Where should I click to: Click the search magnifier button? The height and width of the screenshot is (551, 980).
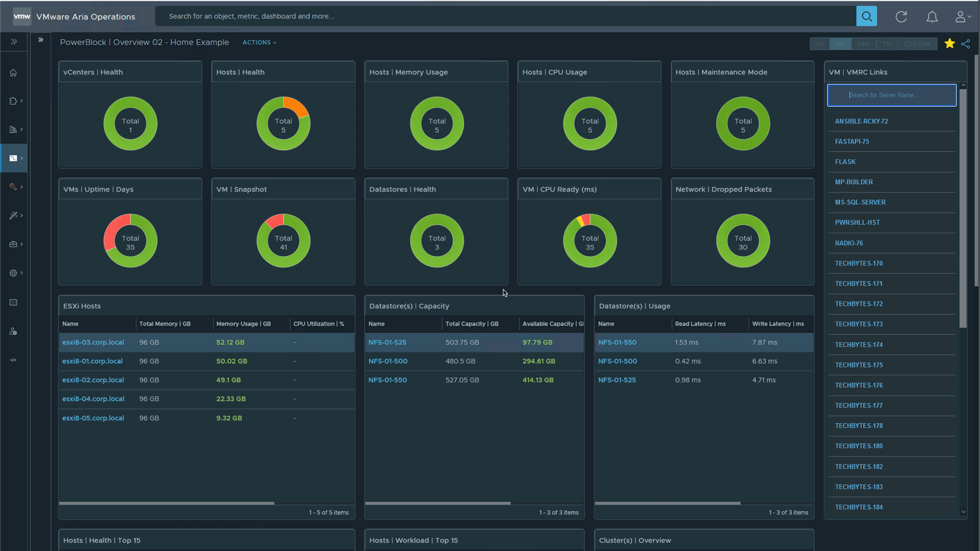[x=866, y=17]
